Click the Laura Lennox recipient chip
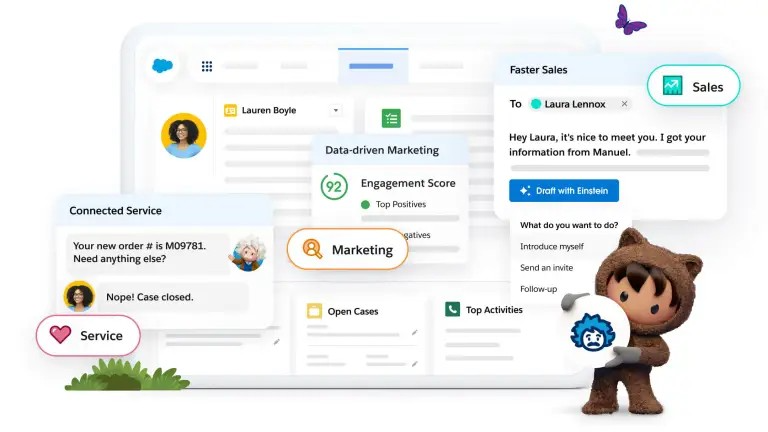This screenshot has height=432, width=768. tap(580, 104)
